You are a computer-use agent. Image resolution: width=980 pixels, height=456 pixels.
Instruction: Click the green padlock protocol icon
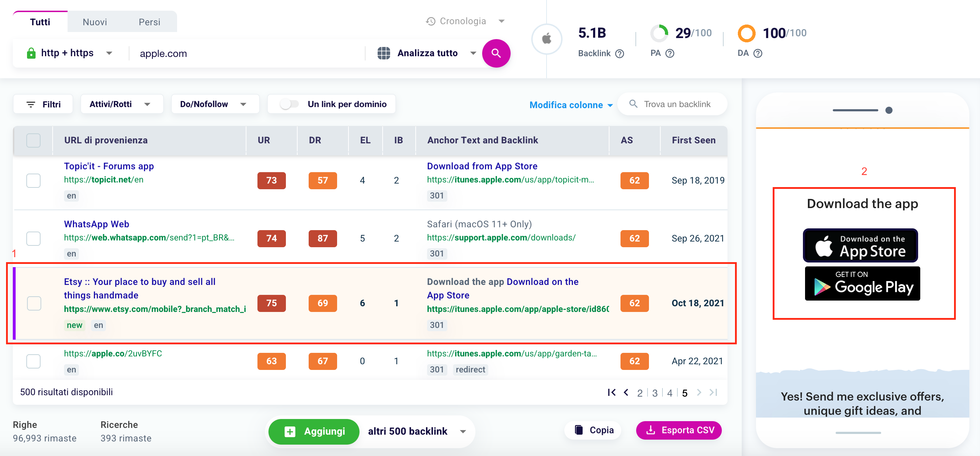31,53
